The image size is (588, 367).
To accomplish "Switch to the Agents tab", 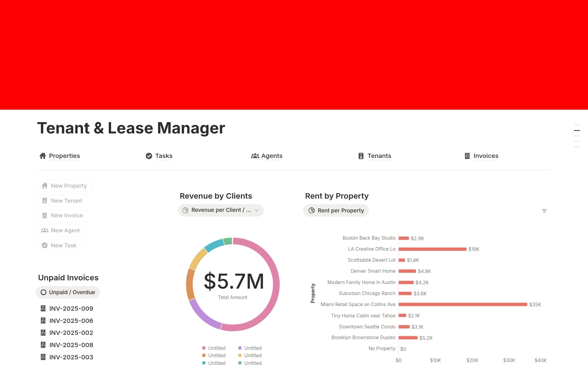I will (272, 156).
